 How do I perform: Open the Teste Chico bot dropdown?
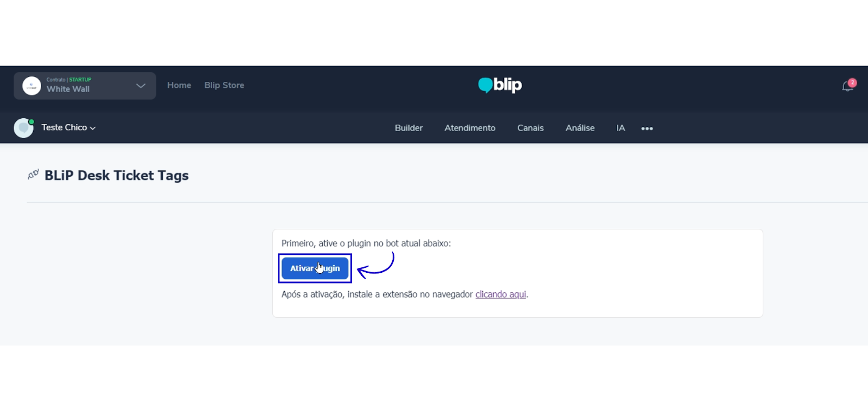coord(69,127)
